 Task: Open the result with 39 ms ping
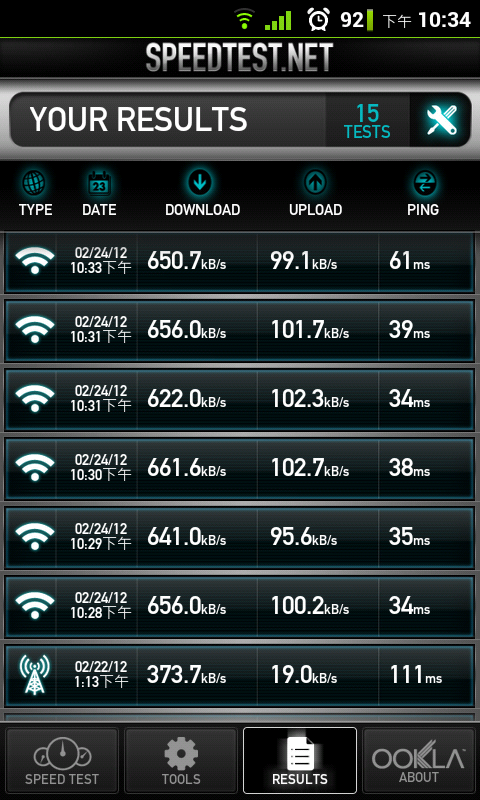pyautogui.click(x=240, y=331)
